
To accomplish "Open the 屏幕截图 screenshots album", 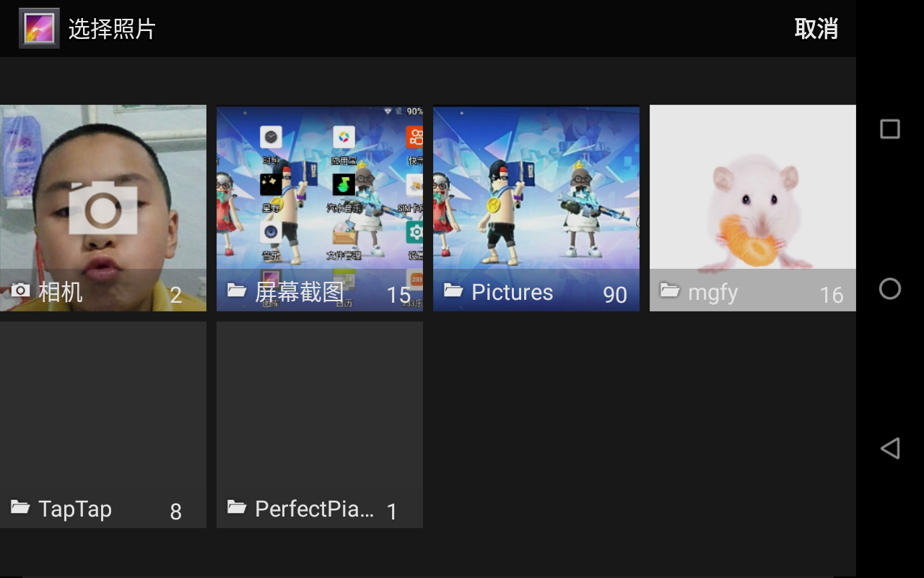I will point(320,208).
